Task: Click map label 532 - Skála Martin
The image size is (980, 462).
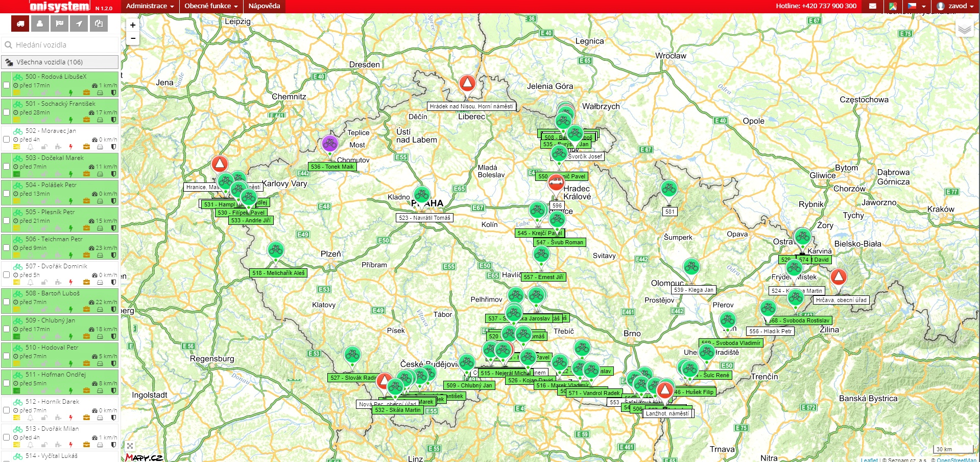Action: pyautogui.click(x=398, y=410)
